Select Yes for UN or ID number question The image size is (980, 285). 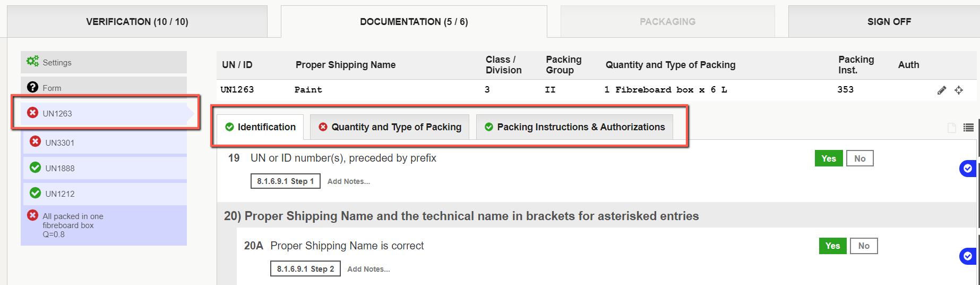[x=829, y=158]
